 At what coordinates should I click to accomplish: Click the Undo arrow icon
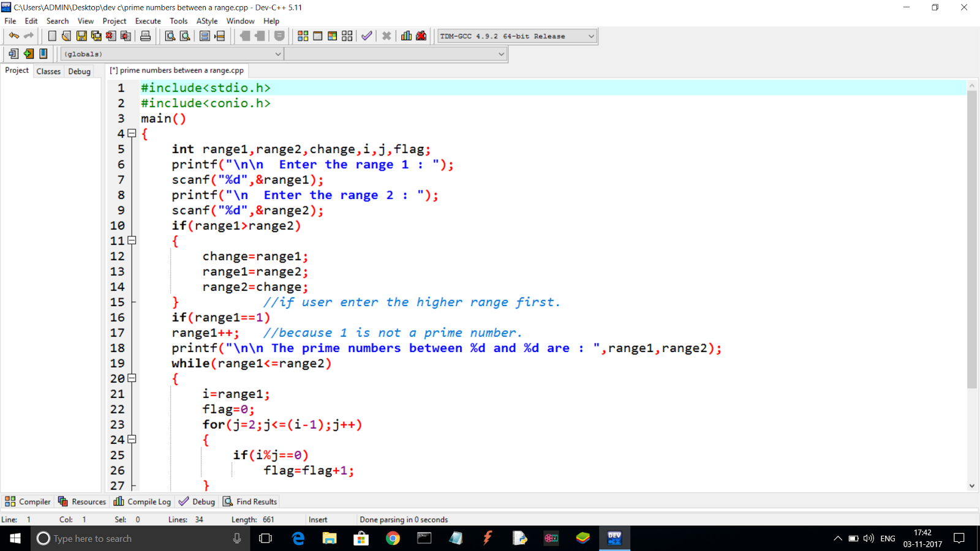(x=13, y=36)
